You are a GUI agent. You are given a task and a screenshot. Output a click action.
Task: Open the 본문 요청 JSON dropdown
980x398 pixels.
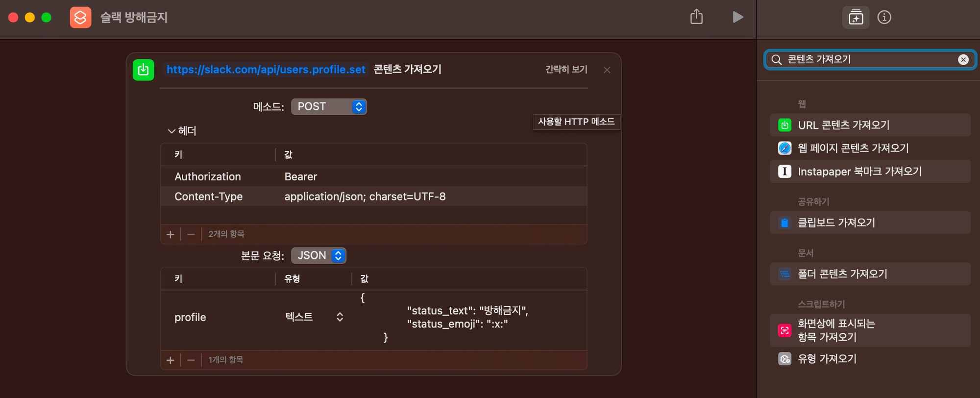(x=318, y=256)
